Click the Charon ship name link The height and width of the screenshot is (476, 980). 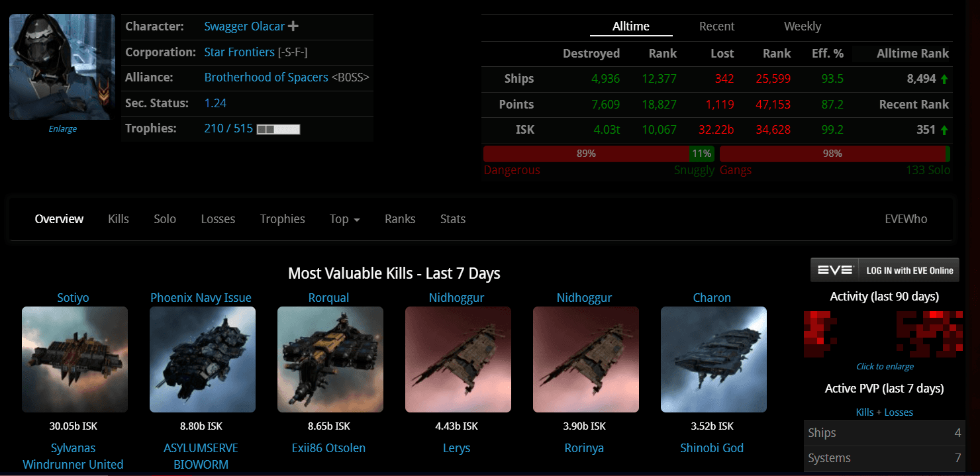(x=712, y=298)
